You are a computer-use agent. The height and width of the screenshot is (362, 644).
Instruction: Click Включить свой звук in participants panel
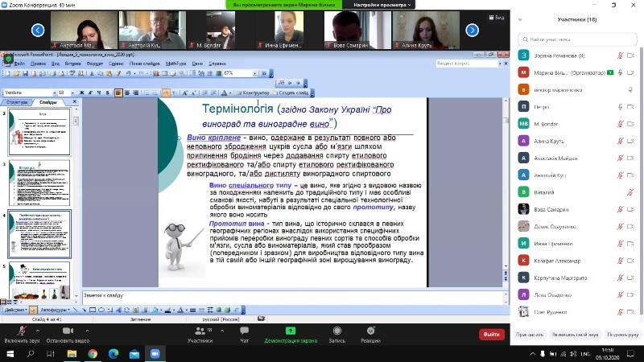[x=575, y=335]
